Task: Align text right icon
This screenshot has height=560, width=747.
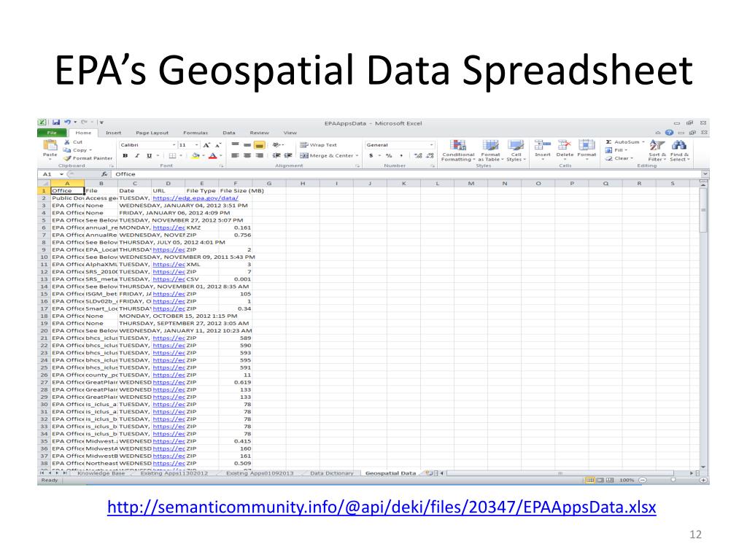Action: click(259, 156)
